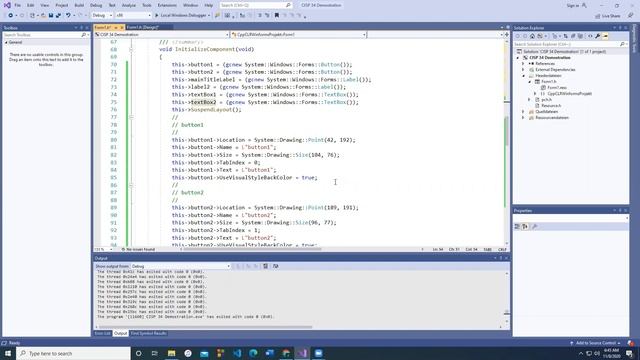Screen dimensions: 640x360
Task: Click the Save All icon
Action: point(58,16)
